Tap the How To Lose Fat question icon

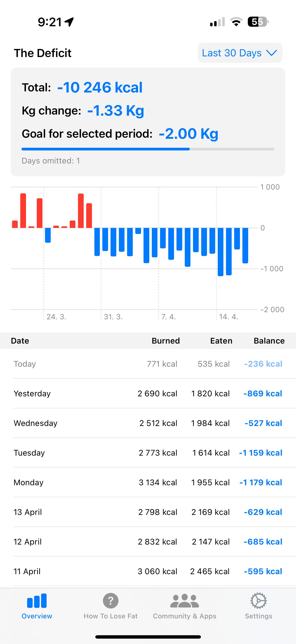tap(111, 600)
